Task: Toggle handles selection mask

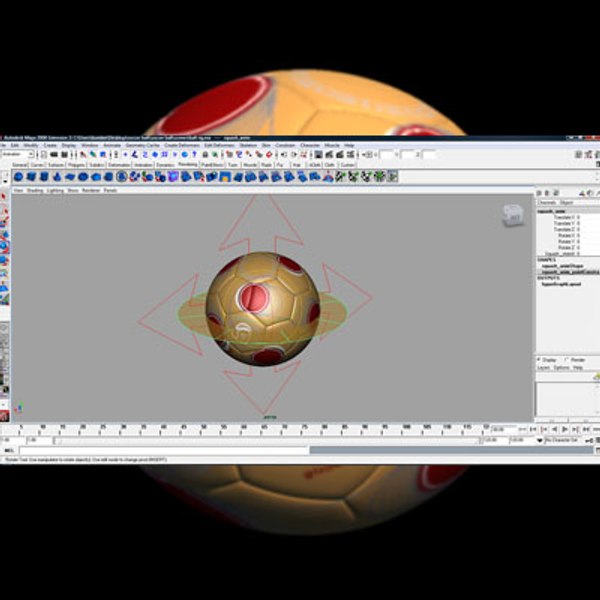Action: click(x=125, y=155)
